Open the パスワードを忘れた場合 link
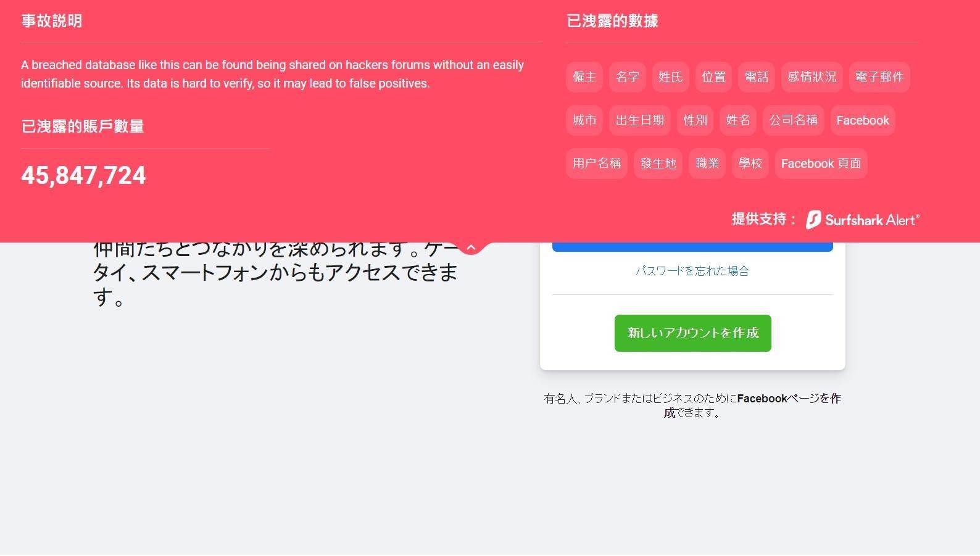 [x=692, y=271]
